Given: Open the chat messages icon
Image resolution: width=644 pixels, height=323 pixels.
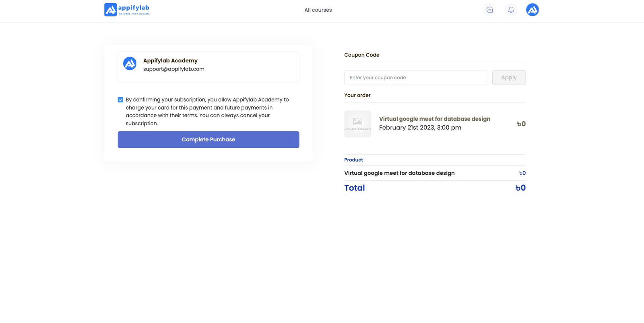Looking at the screenshot, I should pyautogui.click(x=489, y=10).
